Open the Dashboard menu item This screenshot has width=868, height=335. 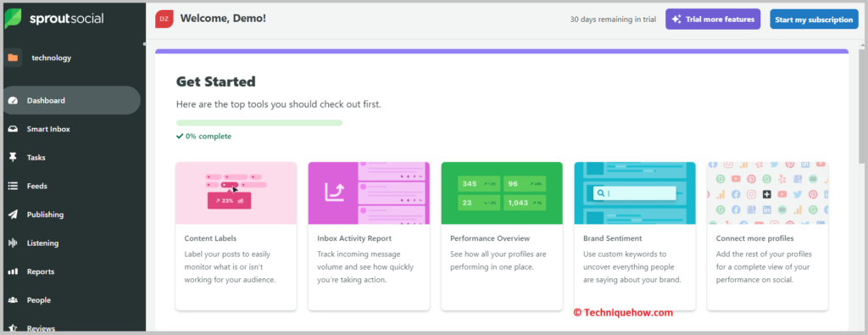(x=70, y=100)
